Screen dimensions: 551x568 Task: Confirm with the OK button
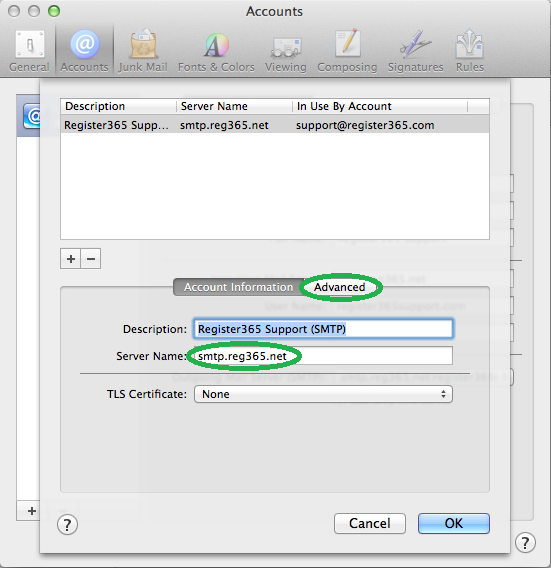(454, 523)
